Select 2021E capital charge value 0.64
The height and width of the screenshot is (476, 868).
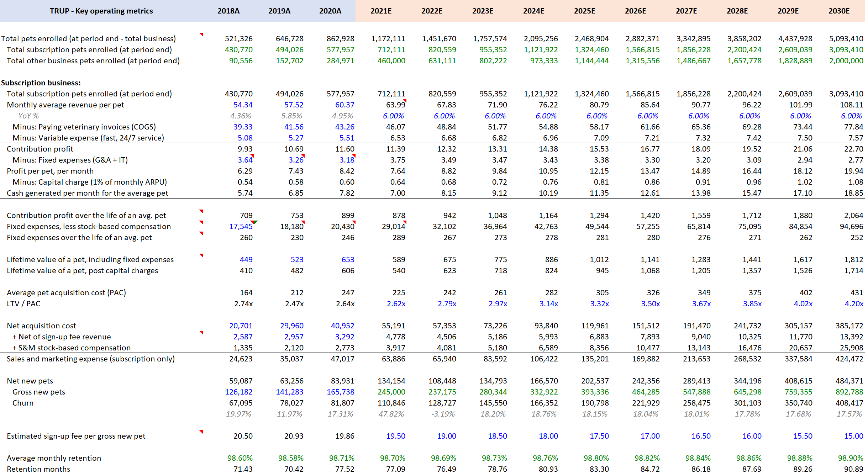coord(398,182)
